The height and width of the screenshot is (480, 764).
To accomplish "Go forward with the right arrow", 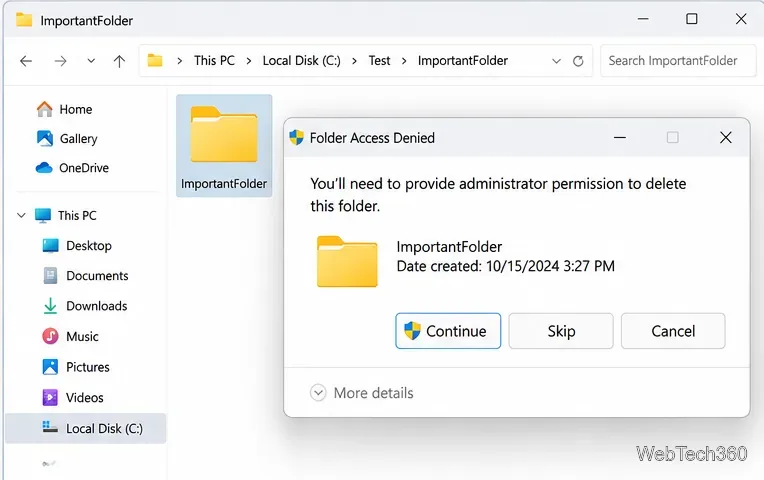I will [60, 61].
